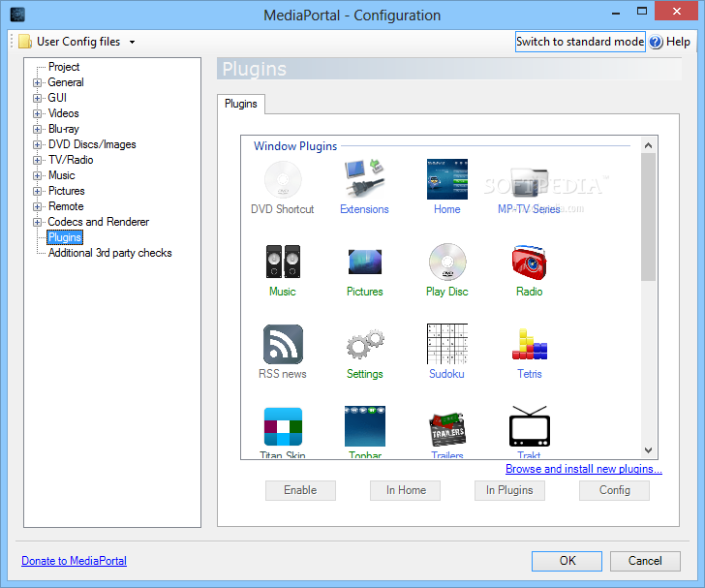Click the plugin list scrollbar thumb

coord(648,217)
